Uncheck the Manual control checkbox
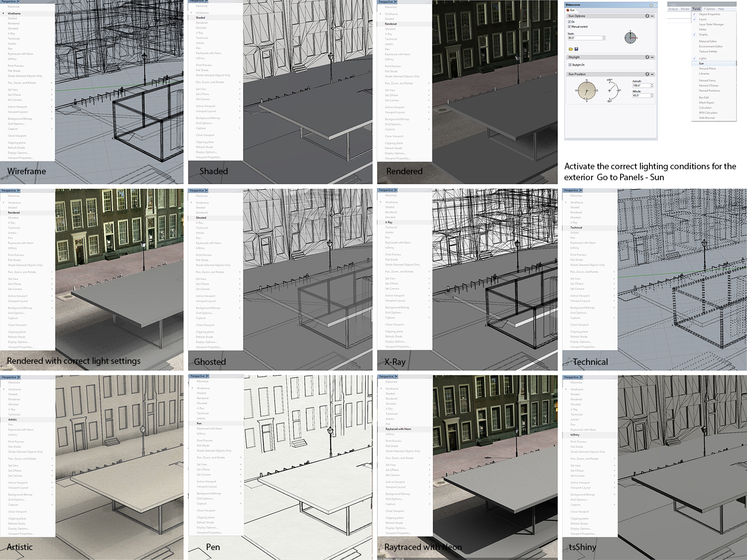The image size is (747, 560). point(570,27)
